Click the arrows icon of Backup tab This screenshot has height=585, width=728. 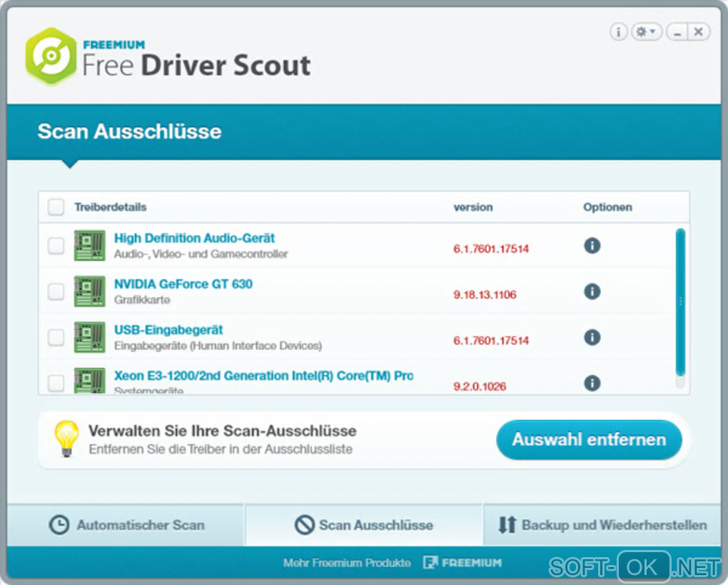coord(507,525)
